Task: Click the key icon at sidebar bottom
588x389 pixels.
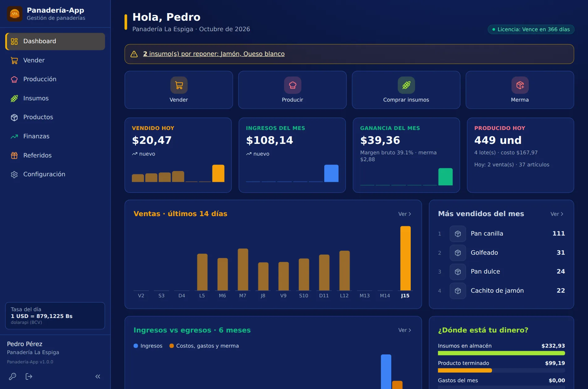Action: click(13, 376)
